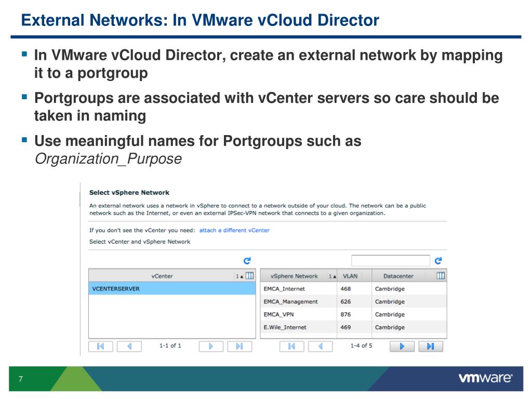Go to first page of vSphere networks
This screenshot has width=532, height=399.
pos(292,347)
